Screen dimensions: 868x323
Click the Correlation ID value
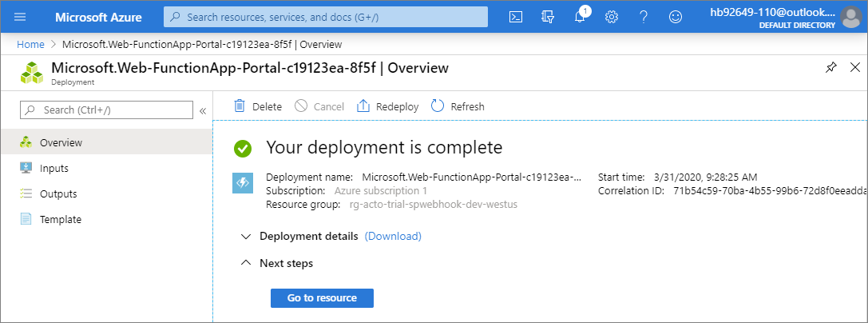click(x=770, y=190)
